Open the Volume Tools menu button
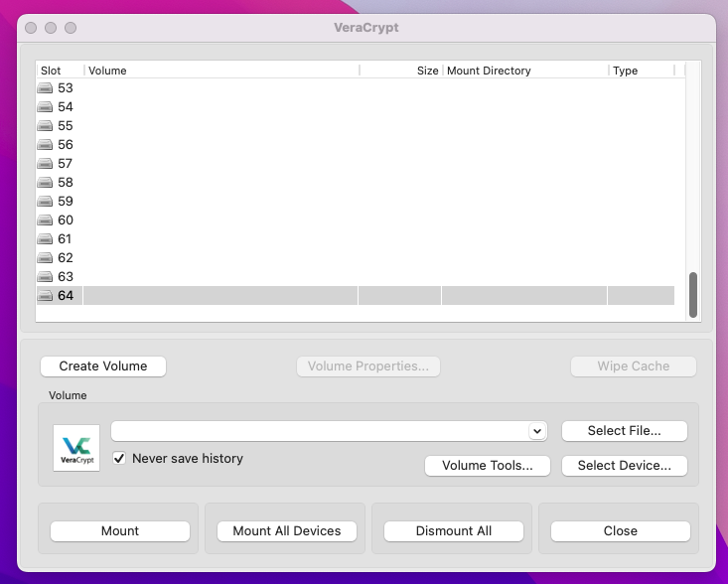This screenshot has width=728, height=584. [x=488, y=465]
